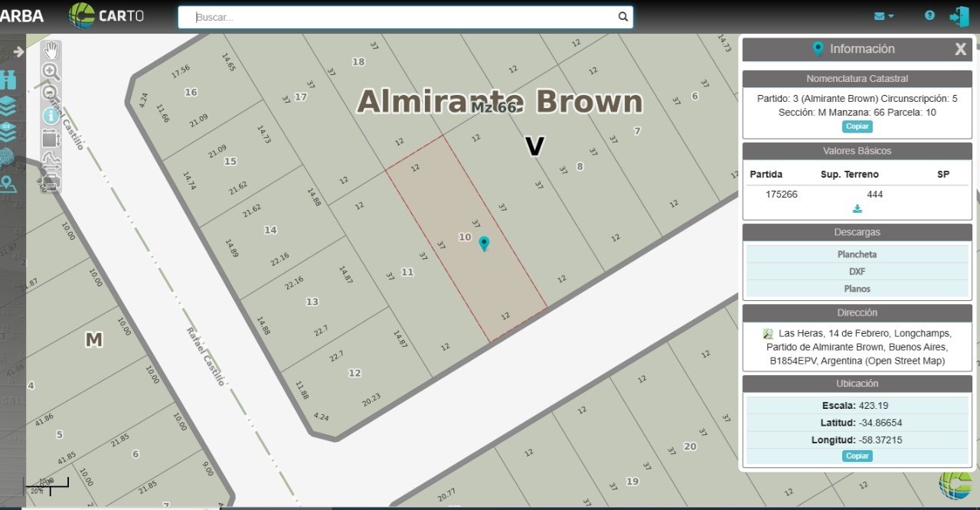980x510 pixels.
Task: Close the Información panel
Action: (x=960, y=50)
